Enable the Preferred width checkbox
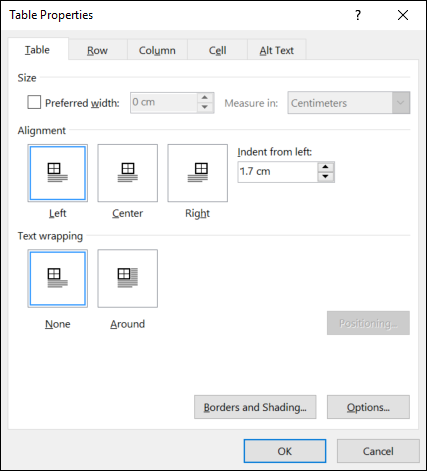The height and width of the screenshot is (471, 427). [x=34, y=102]
